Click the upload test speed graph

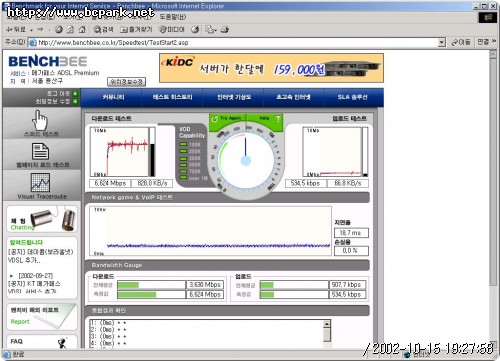click(332, 152)
